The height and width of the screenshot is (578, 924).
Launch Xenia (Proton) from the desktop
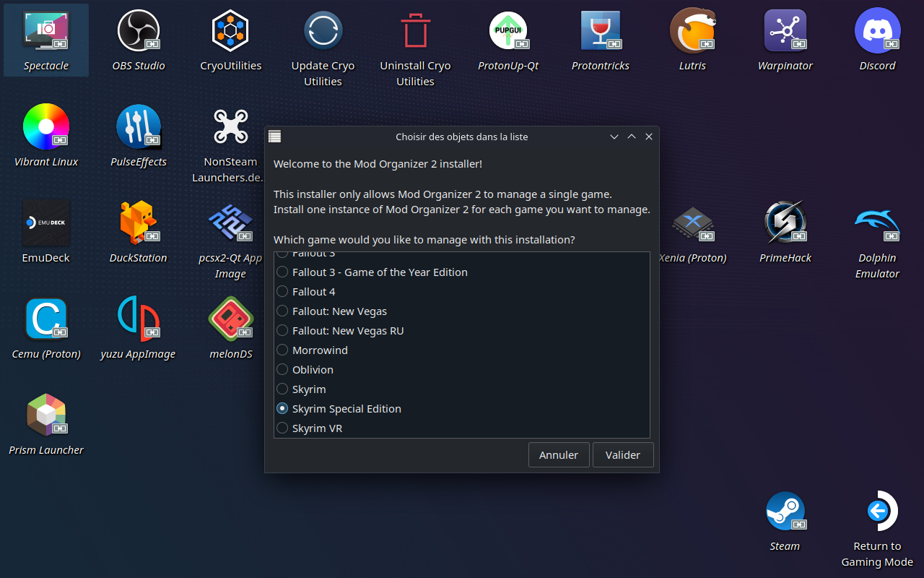(693, 223)
